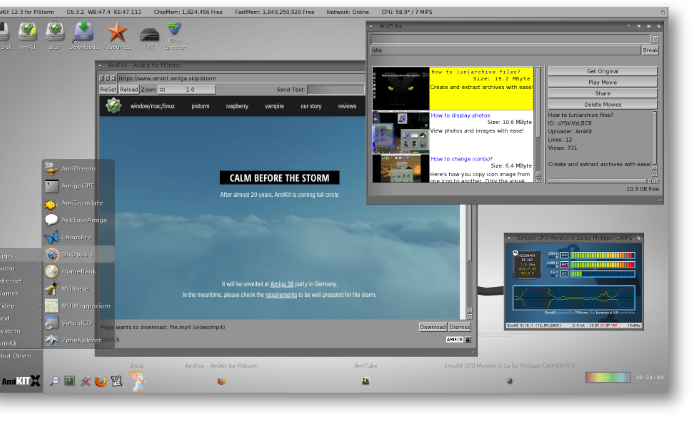Launch AmiDream from the Apps menu
Image resolution: width=696 pixels, height=422 pixels.
[x=78, y=169]
